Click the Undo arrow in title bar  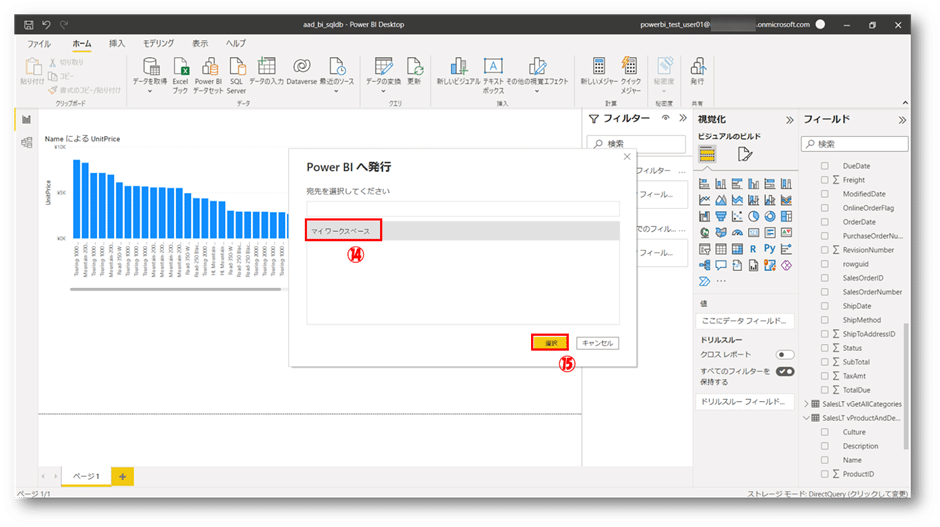(x=46, y=25)
